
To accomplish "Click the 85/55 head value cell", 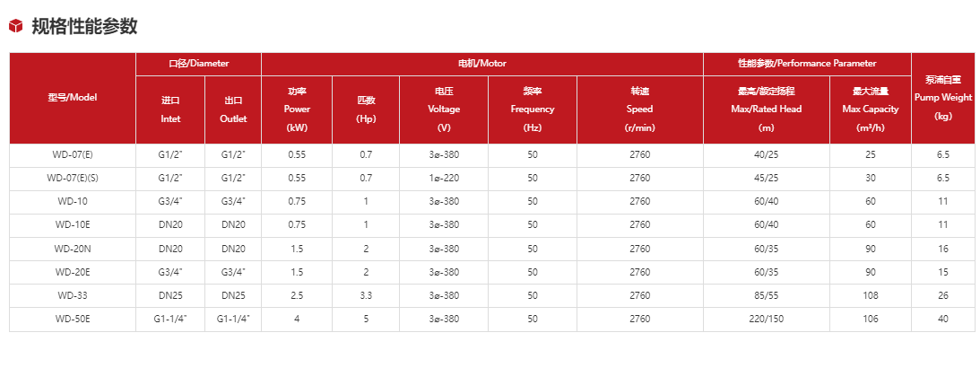I will pyautogui.click(x=766, y=294).
